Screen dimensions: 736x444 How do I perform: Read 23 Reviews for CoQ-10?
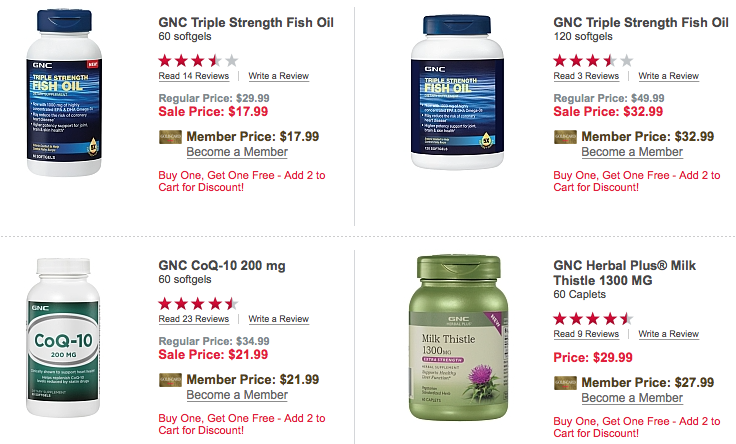click(194, 319)
